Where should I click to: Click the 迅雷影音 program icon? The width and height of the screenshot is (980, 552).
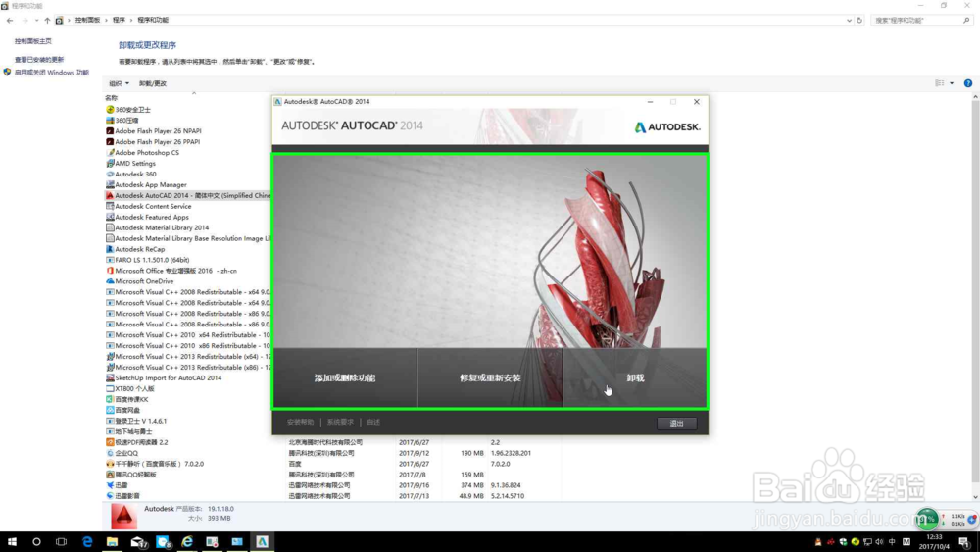coord(110,496)
